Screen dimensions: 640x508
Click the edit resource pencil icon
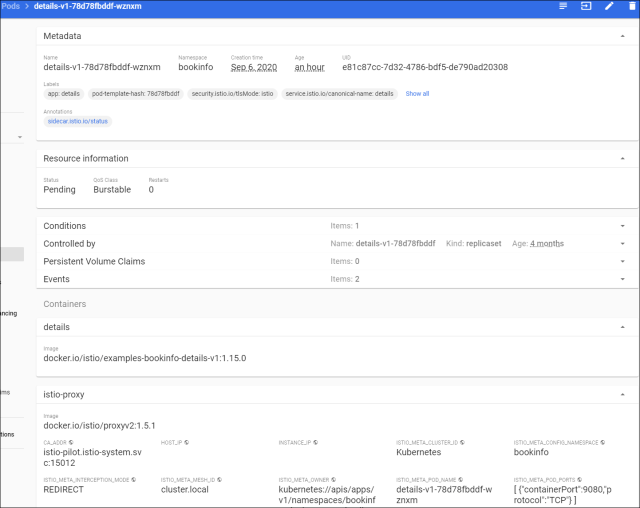[609, 7]
